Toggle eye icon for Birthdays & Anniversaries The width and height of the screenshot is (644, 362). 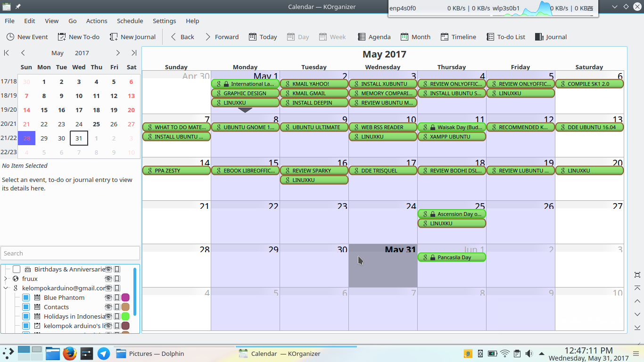pos(108,269)
